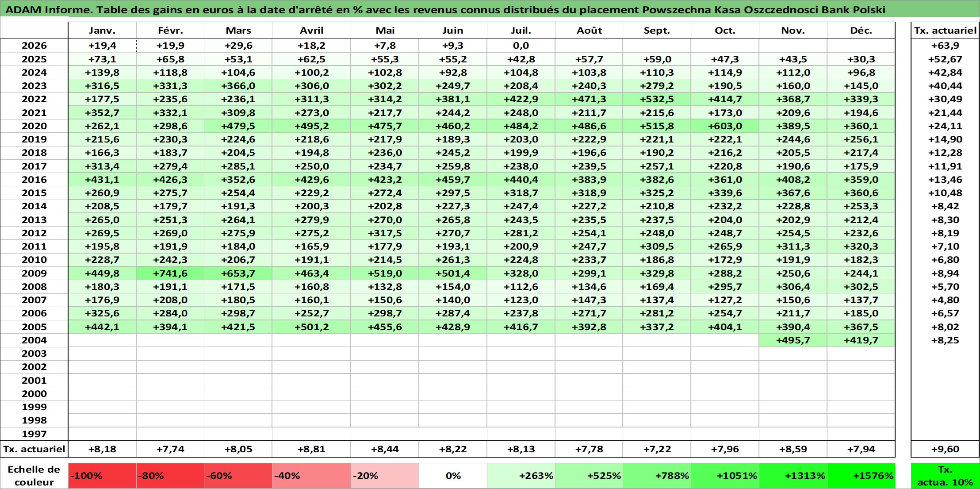Click actuarial rate +8,25
The image size is (980, 489).
click(x=945, y=340)
